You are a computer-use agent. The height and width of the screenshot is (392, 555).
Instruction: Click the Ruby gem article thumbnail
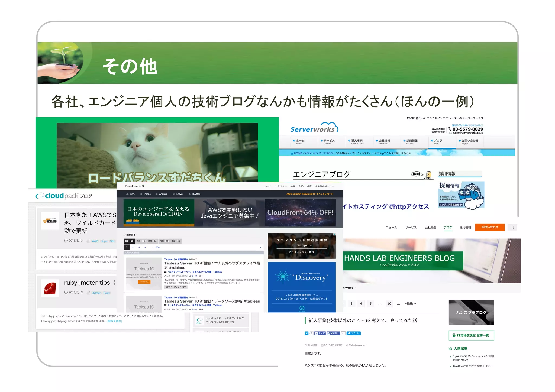pos(50,288)
